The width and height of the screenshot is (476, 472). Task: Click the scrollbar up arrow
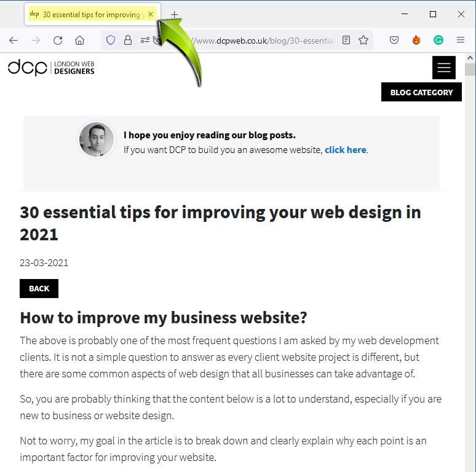tap(470, 58)
